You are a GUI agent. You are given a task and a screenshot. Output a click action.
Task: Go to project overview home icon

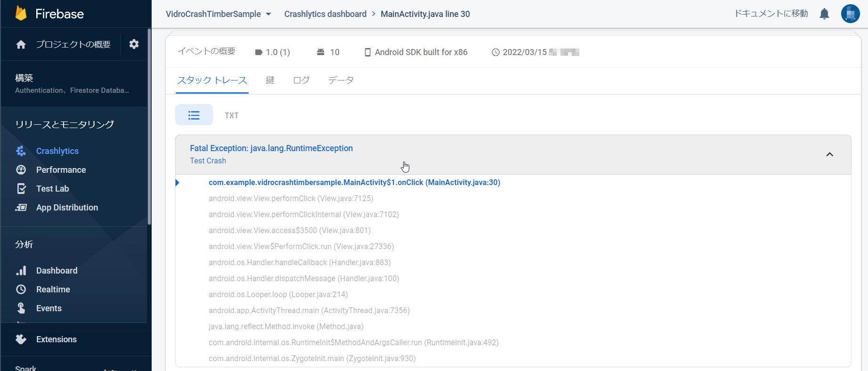(x=21, y=44)
